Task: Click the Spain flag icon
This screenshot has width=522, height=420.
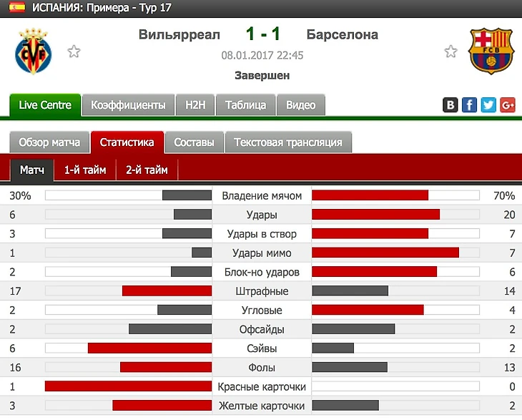Action: pos(16,9)
